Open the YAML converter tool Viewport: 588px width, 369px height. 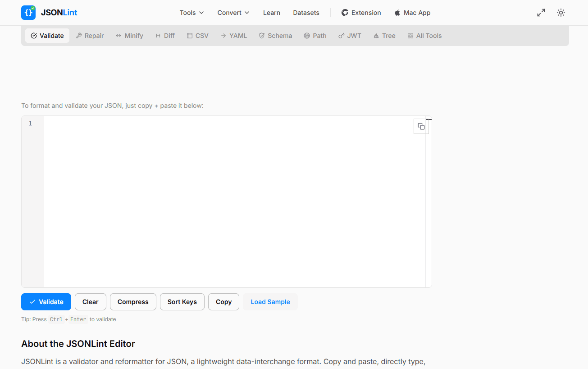point(234,35)
